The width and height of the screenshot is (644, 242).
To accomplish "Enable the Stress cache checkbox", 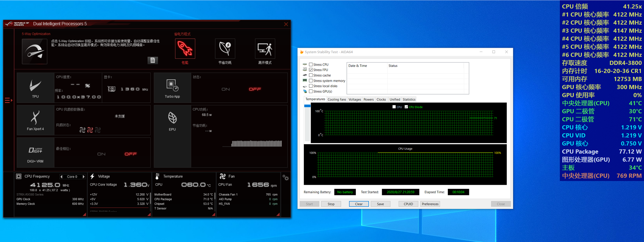I will 311,75.
